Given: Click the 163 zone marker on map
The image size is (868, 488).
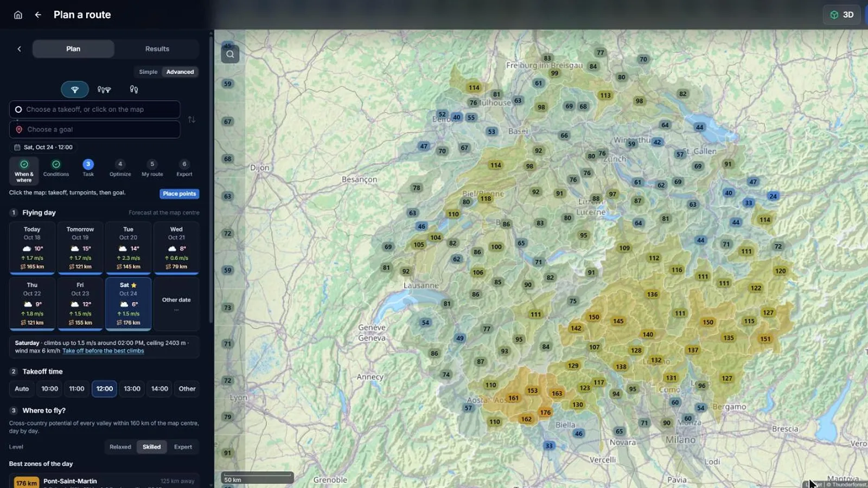Looking at the screenshot, I should pyautogui.click(x=557, y=393).
